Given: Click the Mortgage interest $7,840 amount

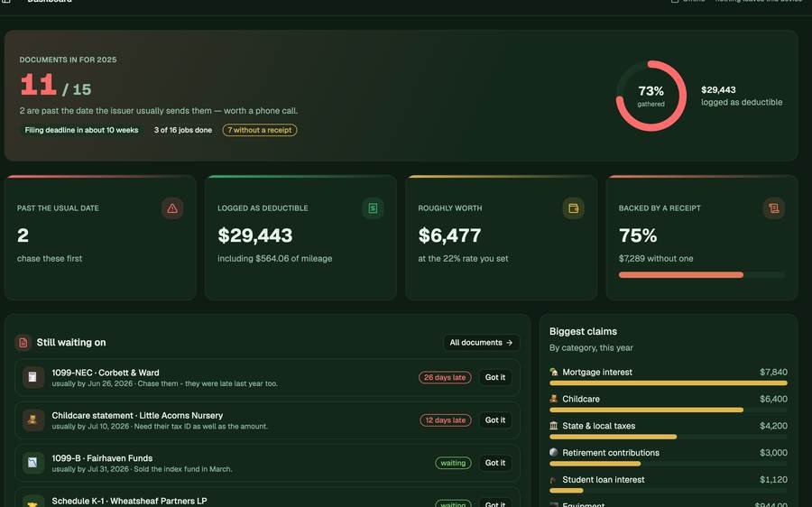Looking at the screenshot, I should [773, 372].
